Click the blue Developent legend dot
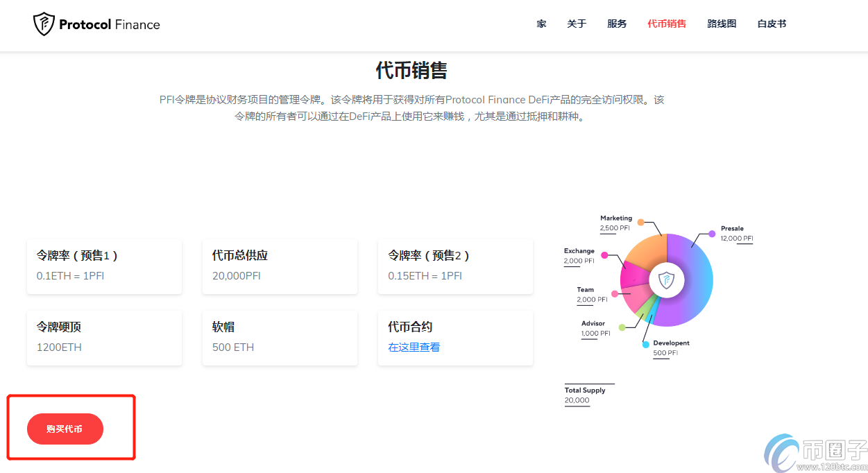Viewport: 868px width, 473px height. point(645,344)
